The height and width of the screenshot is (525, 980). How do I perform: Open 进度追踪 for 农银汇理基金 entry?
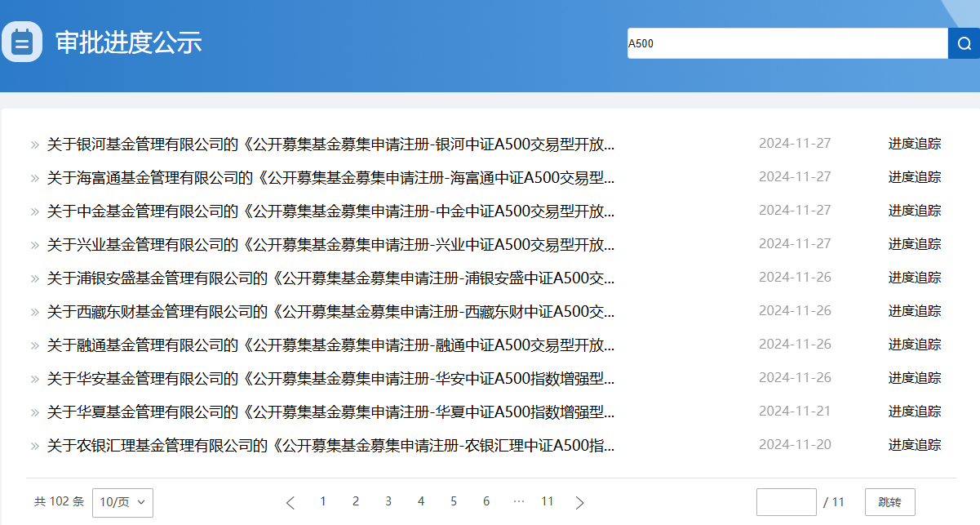tap(914, 445)
